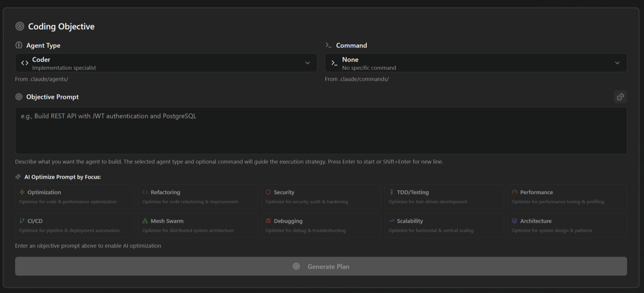Click the "Describe what you want the agent" help text
Viewport: 644px width, 293px height.
point(229,162)
